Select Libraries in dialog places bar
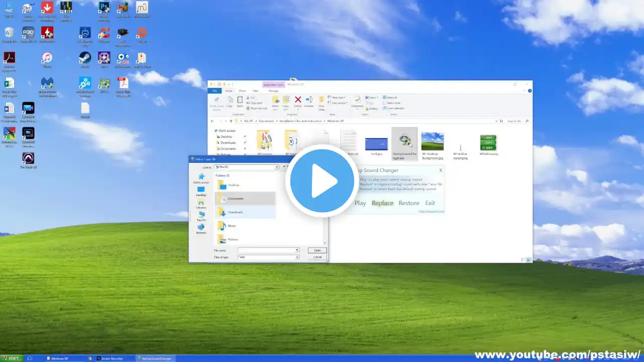 coord(201,204)
